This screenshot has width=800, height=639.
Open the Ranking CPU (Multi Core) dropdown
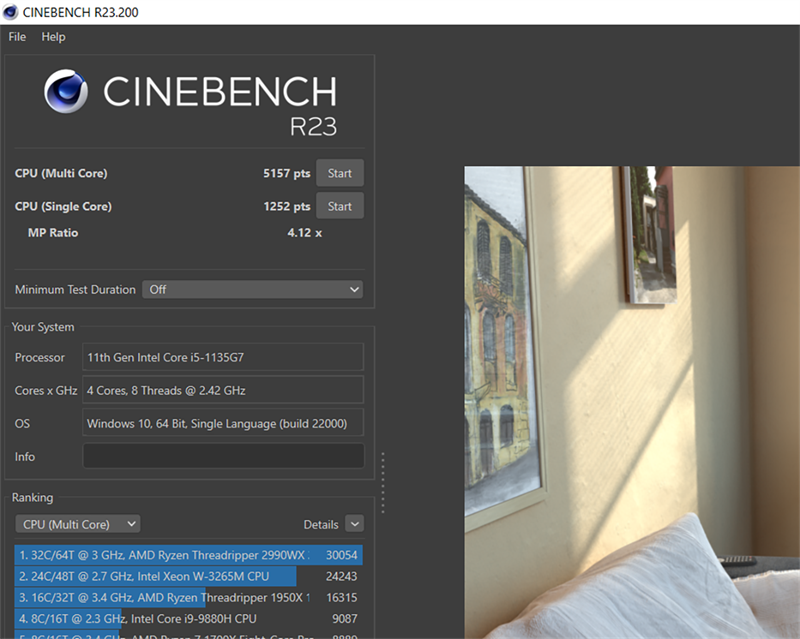[77, 523]
